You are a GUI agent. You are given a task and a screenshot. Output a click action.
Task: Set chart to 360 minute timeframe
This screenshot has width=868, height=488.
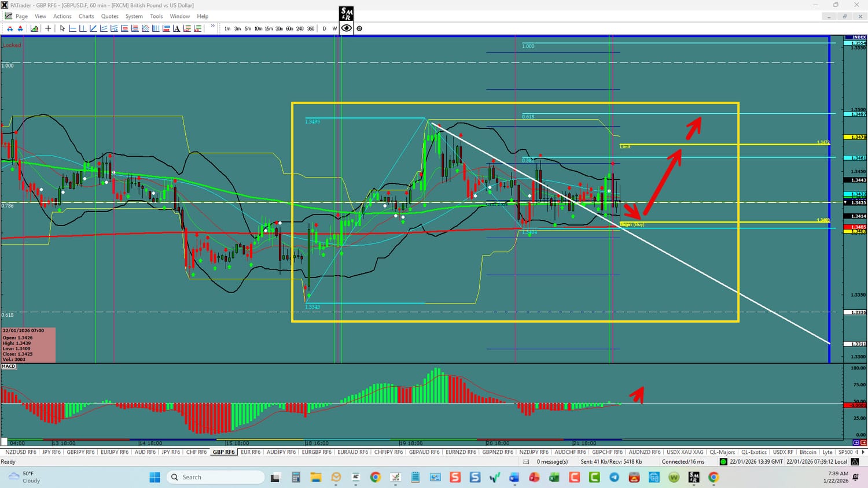point(311,28)
